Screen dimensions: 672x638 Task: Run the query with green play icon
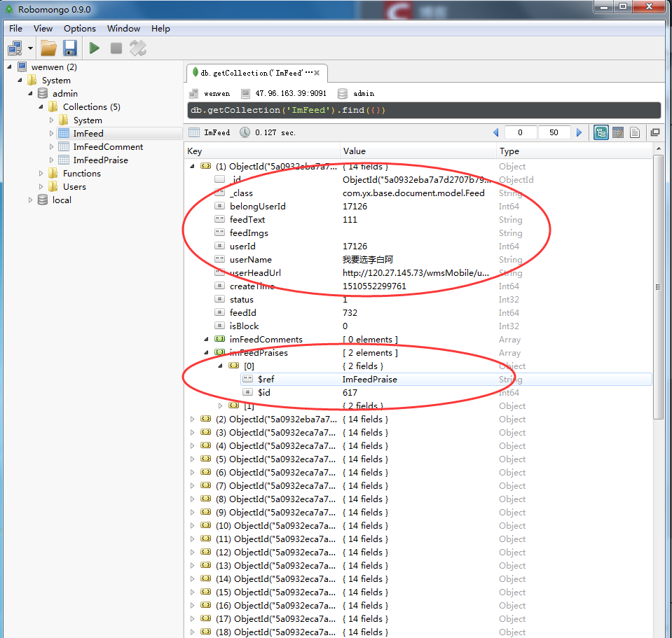pyautogui.click(x=95, y=48)
